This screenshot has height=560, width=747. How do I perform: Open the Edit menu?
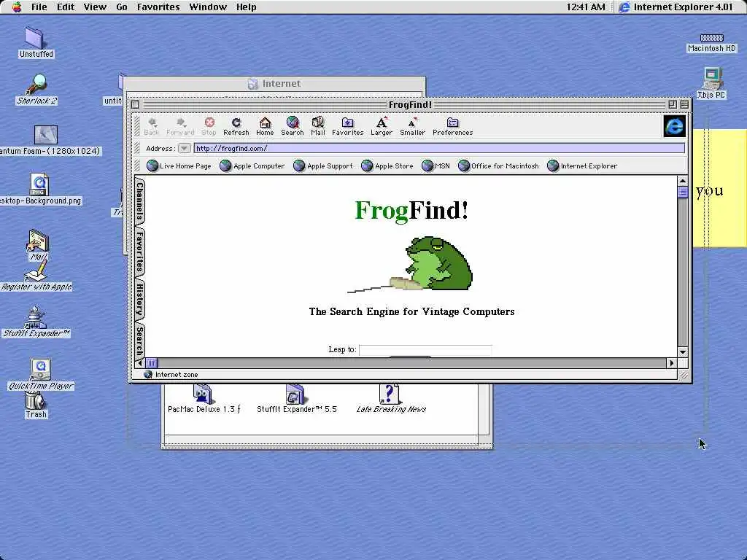[x=66, y=7]
